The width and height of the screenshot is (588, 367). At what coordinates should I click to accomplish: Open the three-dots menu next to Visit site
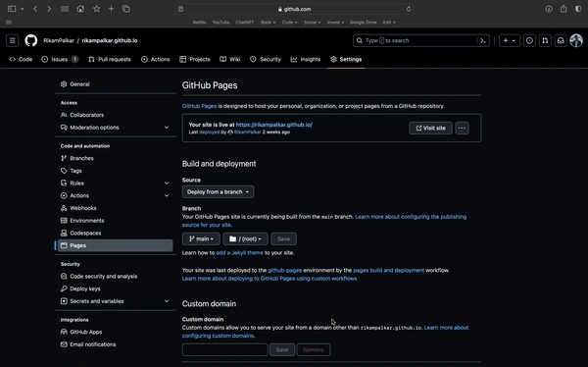coord(462,129)
